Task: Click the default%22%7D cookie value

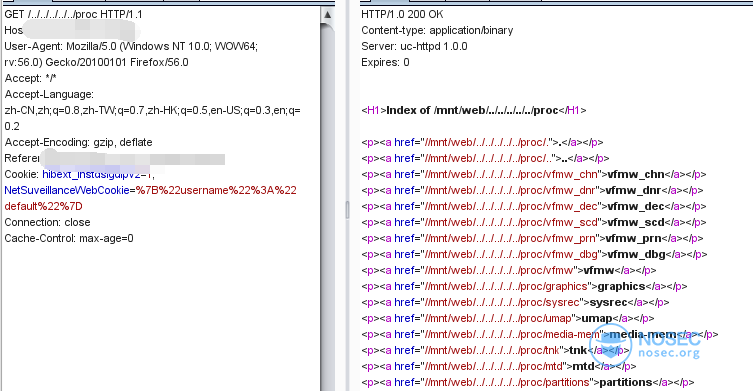Action: point(44,206)
